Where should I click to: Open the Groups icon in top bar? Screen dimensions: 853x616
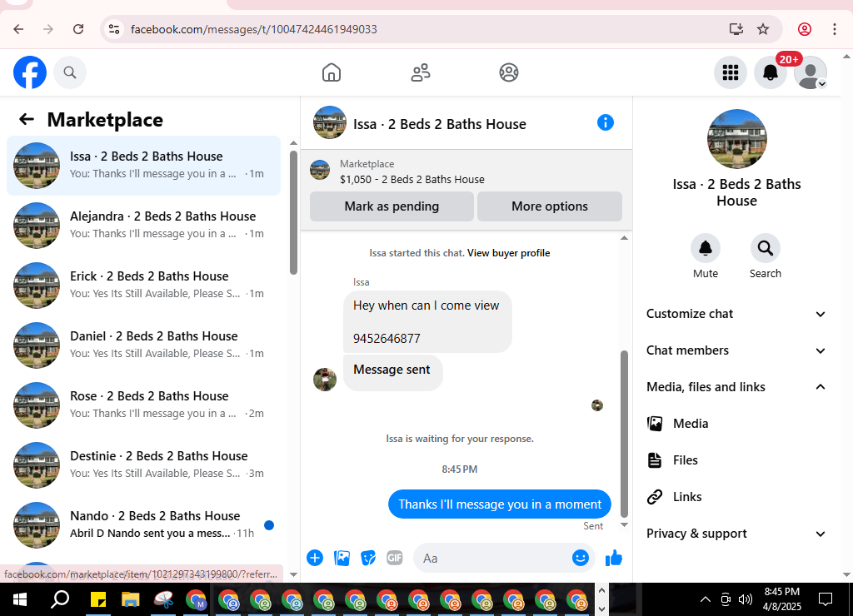(x=509, y=72)
